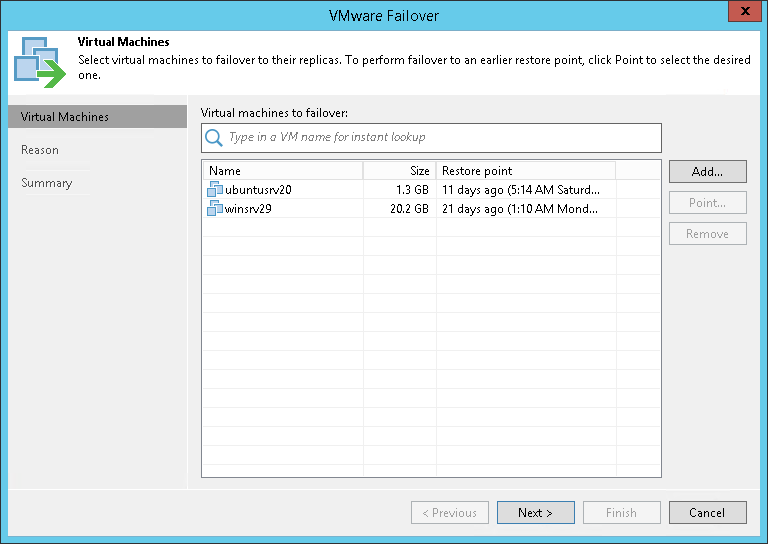Image resolution: width=768 pixels, height=544 pixels.
Task: Click the Add... button
Action: click(708, 171)
